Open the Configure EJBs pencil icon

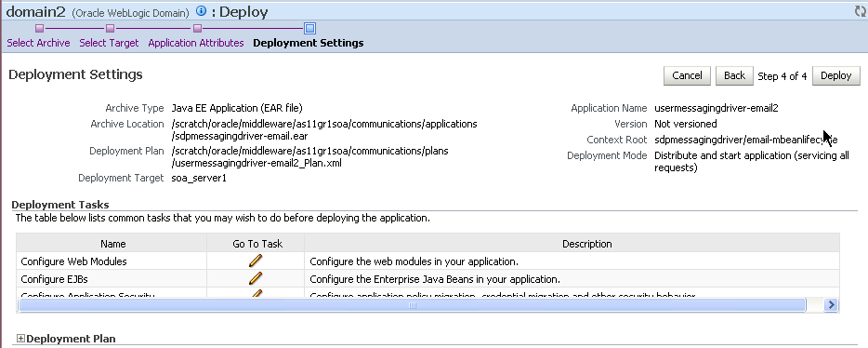256,278
